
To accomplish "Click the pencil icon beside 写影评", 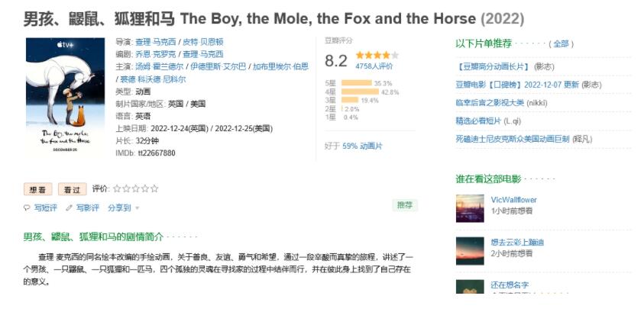I will tap(69, 207).
